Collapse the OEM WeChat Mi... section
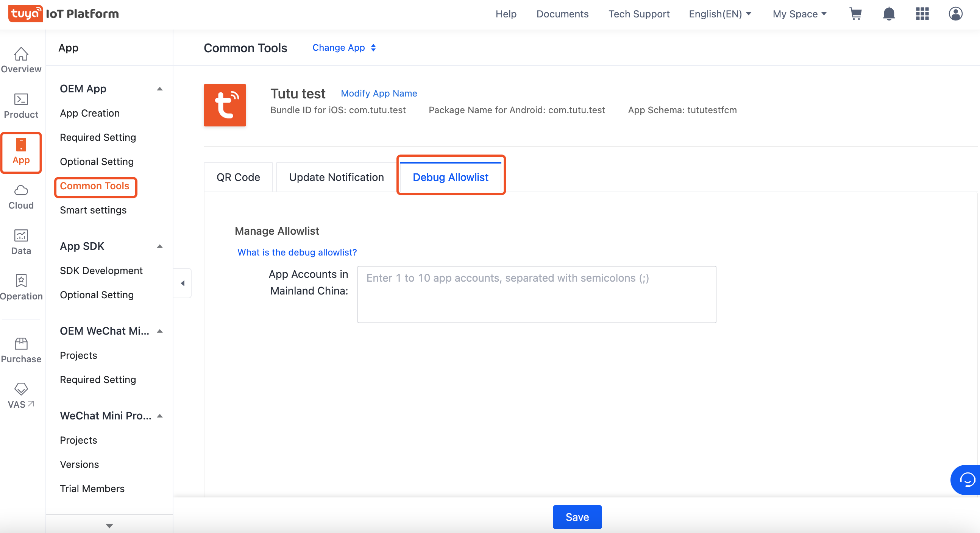980x533 pixels. coord(160,331)
